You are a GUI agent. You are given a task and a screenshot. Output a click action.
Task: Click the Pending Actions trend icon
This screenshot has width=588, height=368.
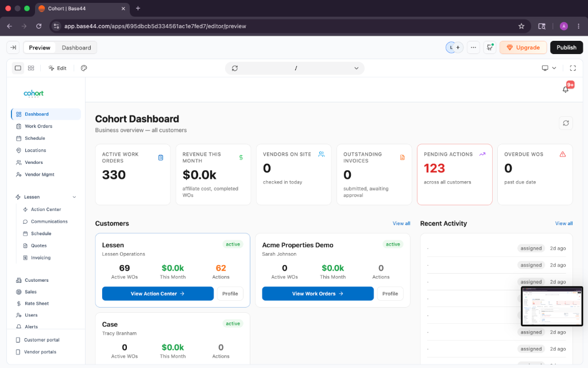pos(482,154)
